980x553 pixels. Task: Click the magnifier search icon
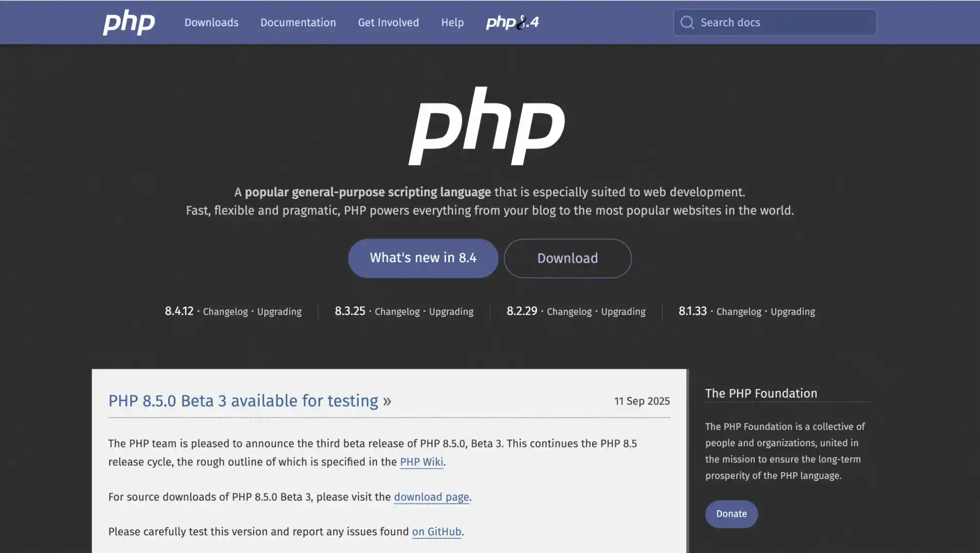pyautogui.click(x=687, y=23)
